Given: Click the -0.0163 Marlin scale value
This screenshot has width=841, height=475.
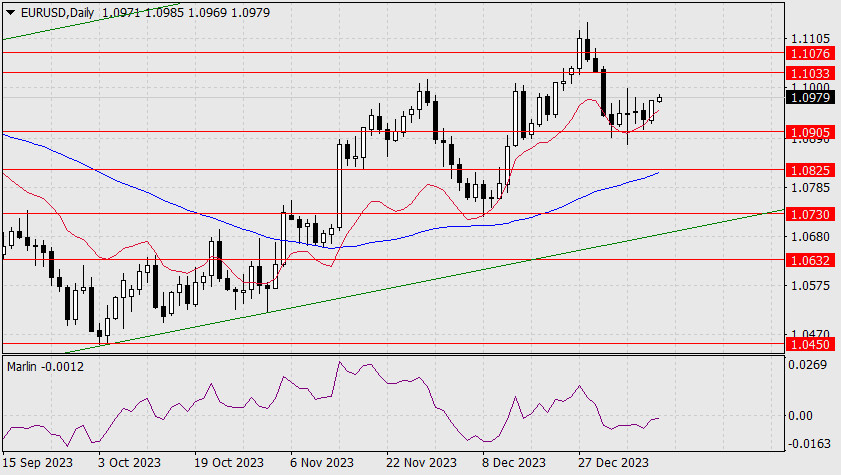Looking at the screenshot, I should coord(807,444).
